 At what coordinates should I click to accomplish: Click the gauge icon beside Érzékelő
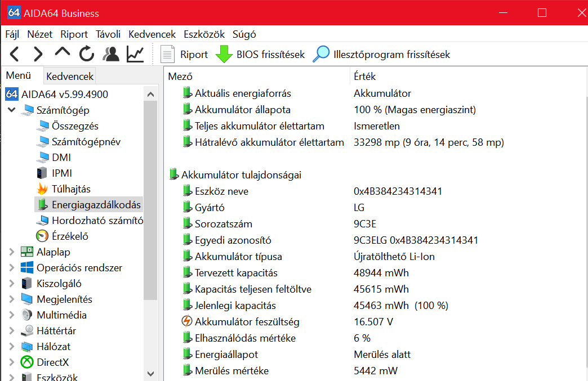pyautogui.click(x=42, y=236)
